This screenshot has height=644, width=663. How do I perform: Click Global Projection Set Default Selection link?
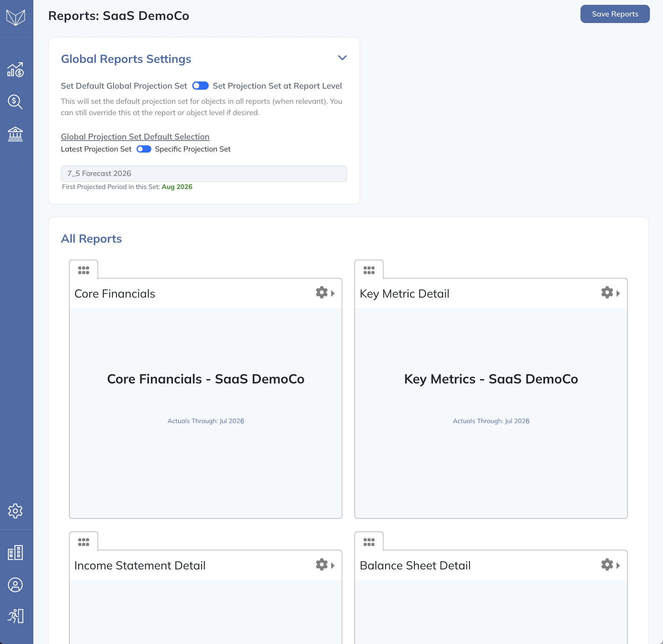[x=135, y=137]
